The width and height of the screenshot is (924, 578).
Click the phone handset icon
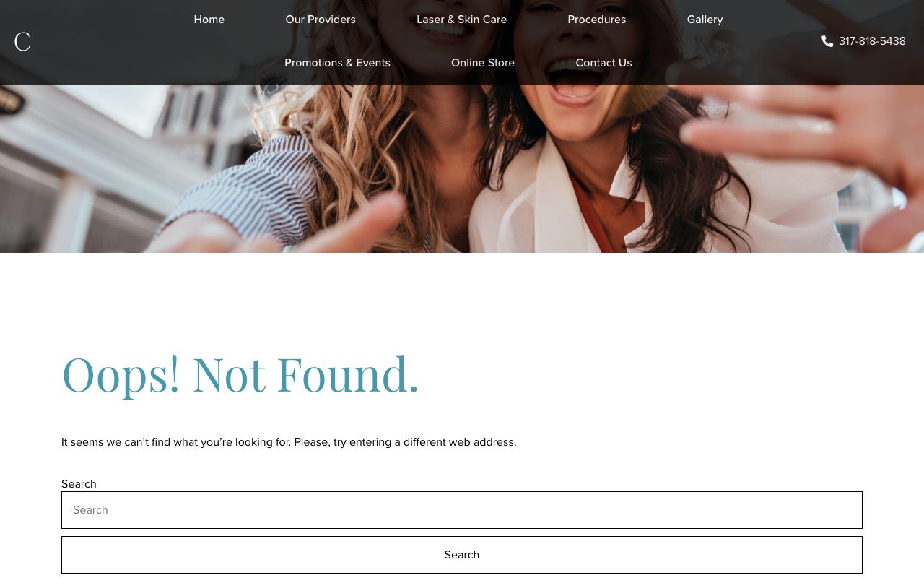(x=827, y=41)
